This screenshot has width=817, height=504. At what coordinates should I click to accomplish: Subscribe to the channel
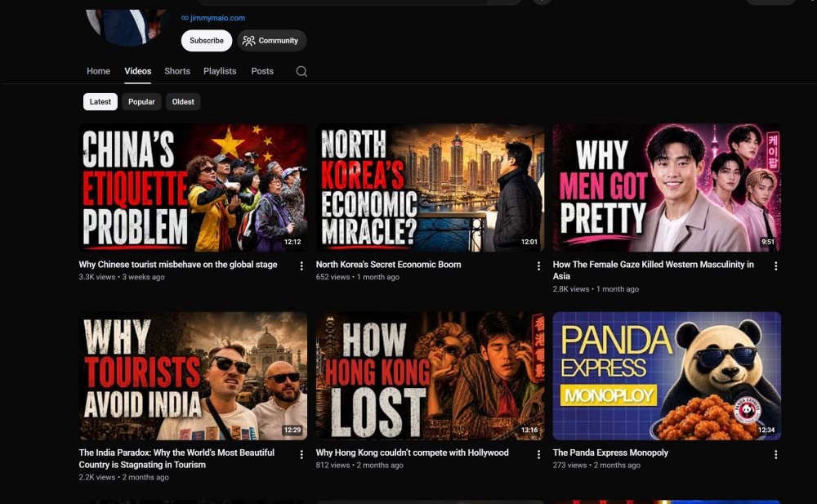(x=207, y=41)
